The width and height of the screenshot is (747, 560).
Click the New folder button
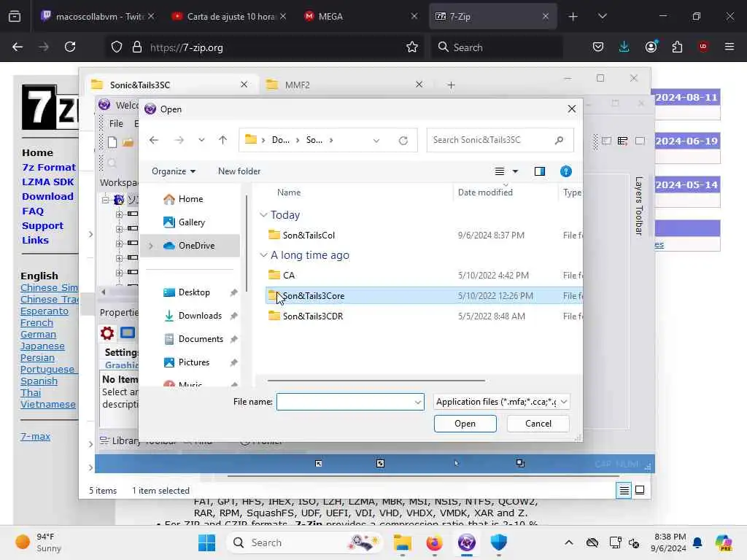[x=239, y=171]
